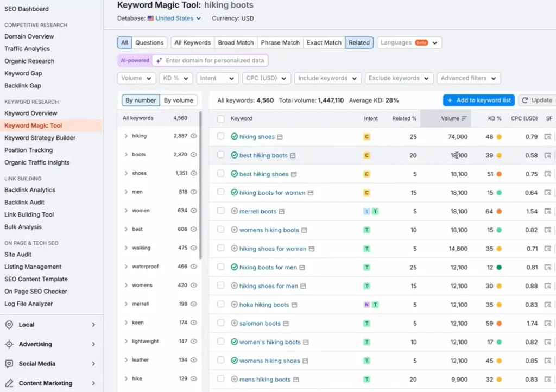
Task: Switch grouping to By volume
Action: pos(178,100)
